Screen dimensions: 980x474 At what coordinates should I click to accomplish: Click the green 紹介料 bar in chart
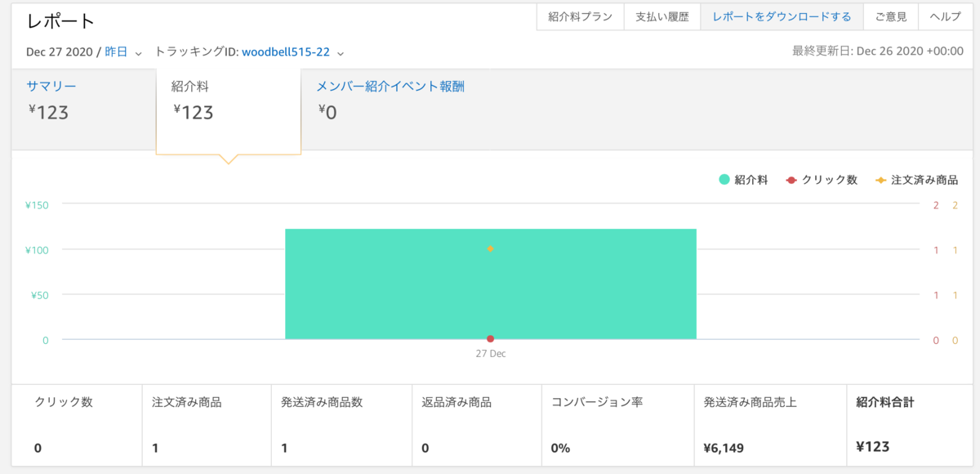tap(490, 284)
